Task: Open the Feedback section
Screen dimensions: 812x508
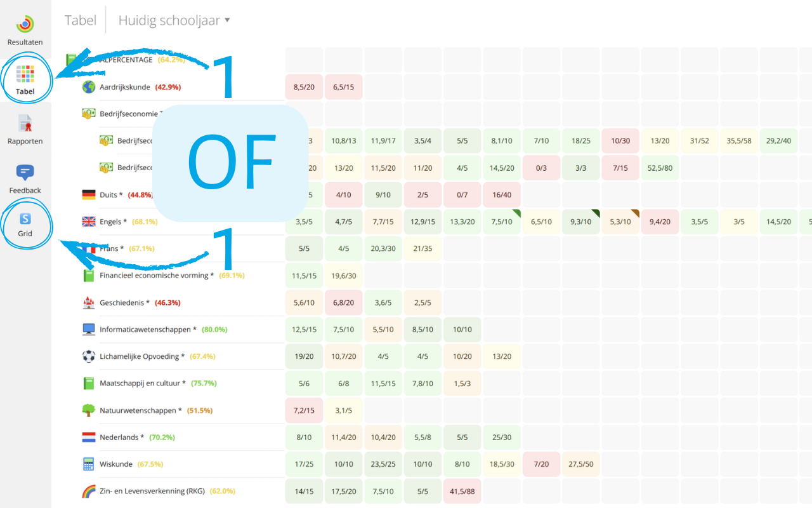Action: (x=25, y=178)
